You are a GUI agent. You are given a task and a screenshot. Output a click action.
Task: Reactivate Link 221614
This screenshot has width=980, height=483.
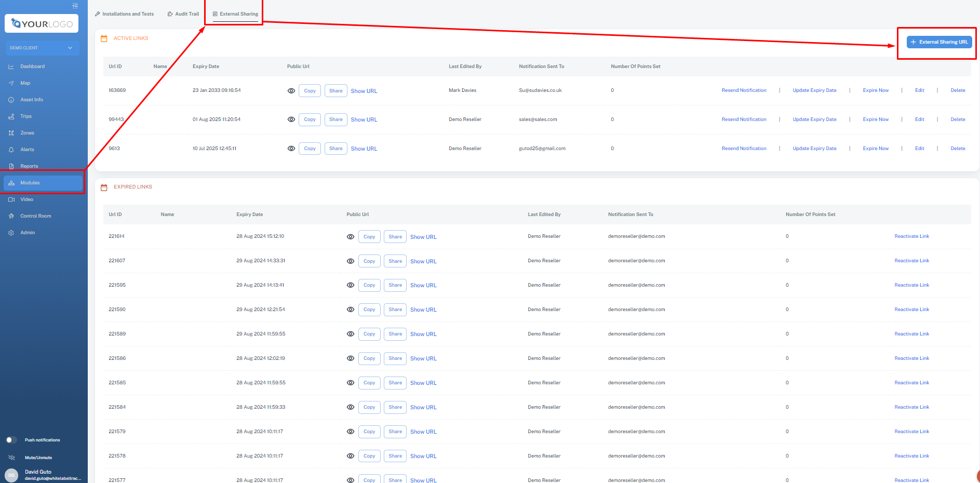coord(911,236)
